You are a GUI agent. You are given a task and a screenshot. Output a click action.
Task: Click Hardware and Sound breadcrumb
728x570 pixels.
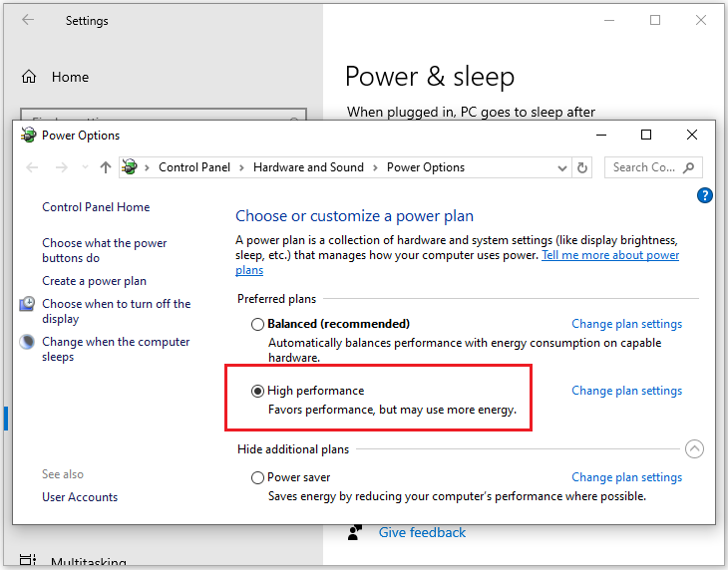tap(308, 167)
